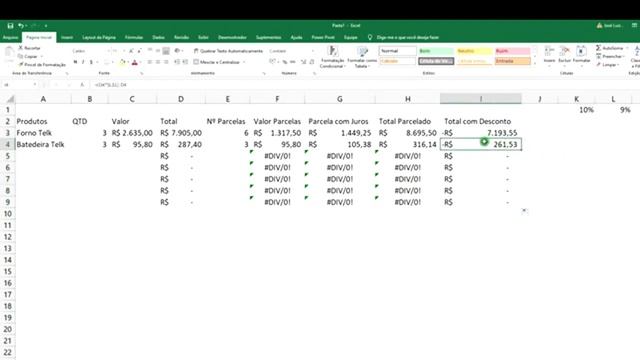Increase font size with the larger A
This screenshot has height=360, width=640.
coord(131,51)
